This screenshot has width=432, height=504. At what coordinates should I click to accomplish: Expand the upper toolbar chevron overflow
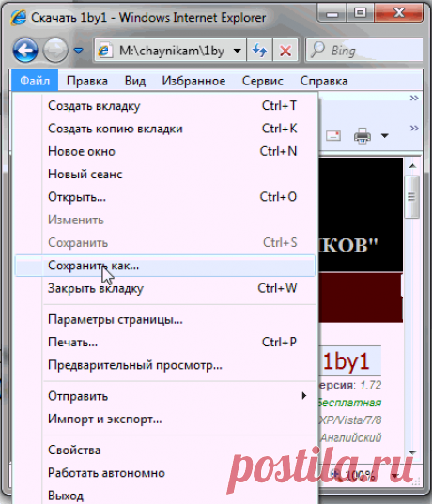coord(414,98)
